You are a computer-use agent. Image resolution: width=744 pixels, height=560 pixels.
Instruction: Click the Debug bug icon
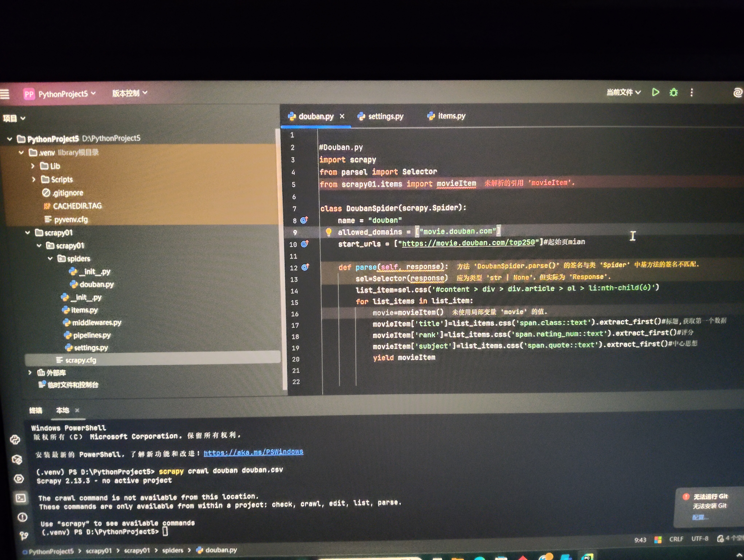pos(673,92)
